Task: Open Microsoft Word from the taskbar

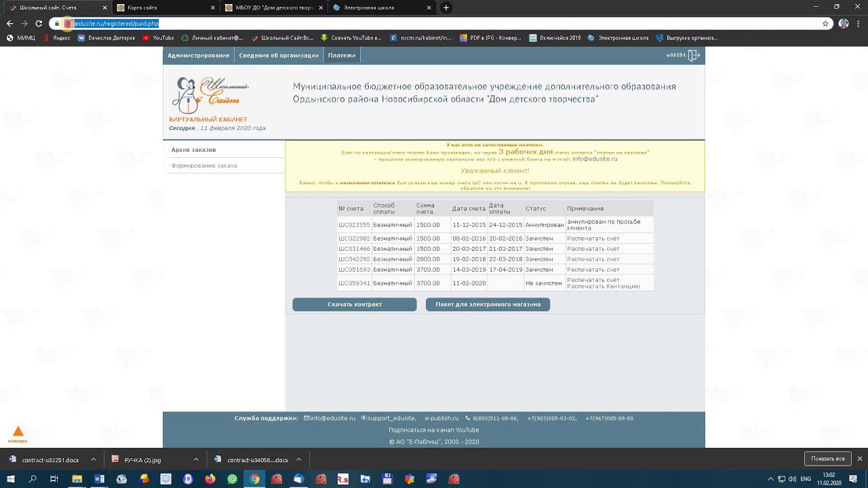Action: pyautogui.click(x=100, y=479)
